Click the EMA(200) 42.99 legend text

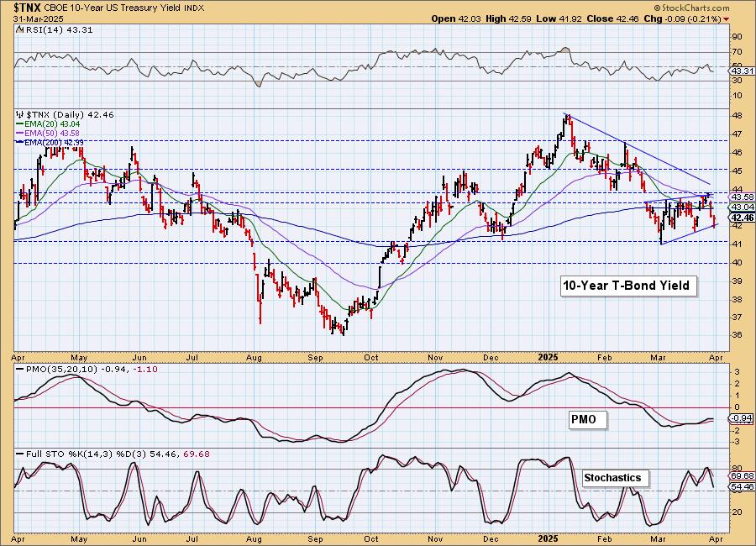(54, 142)
